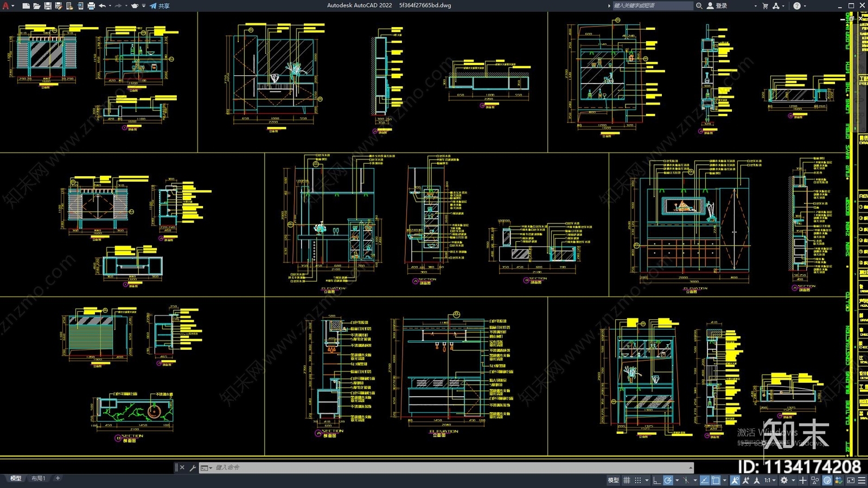Toggle show annotation objects icon
The width and height of the screenshot is (868, 488).
click(x=735, y=480)
